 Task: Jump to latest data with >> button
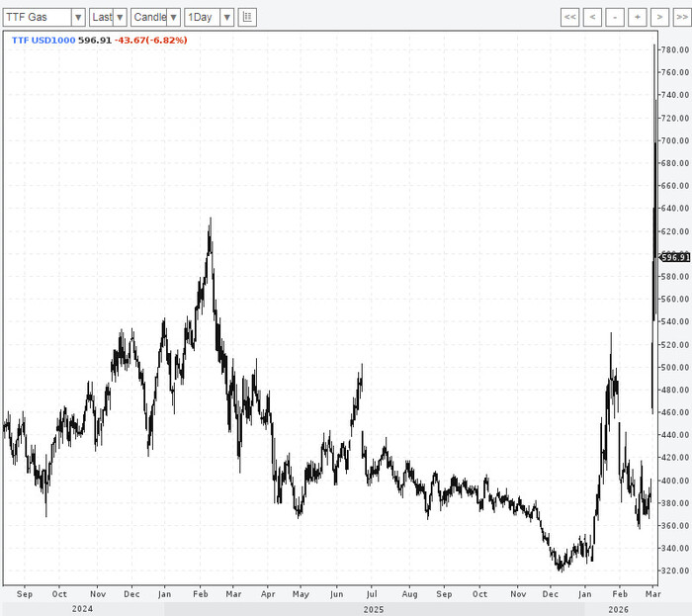[680, 17]
